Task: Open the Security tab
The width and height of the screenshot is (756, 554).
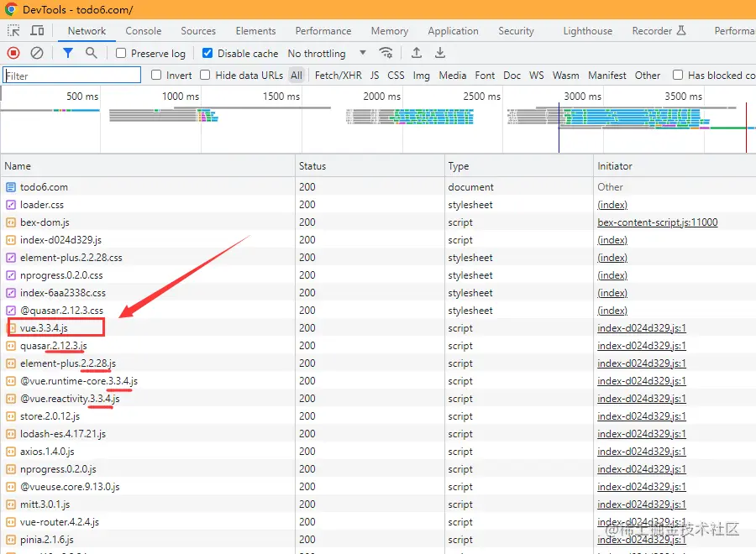Action: (516, 31)
